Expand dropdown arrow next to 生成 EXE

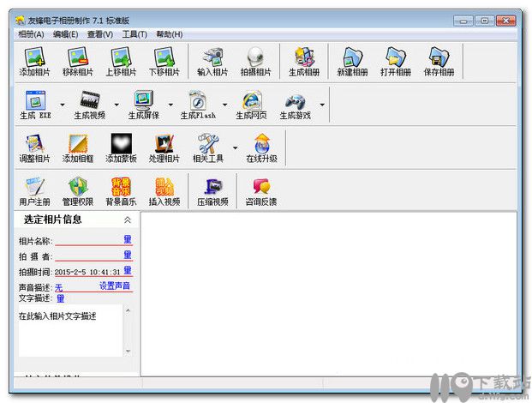tap(63, 105)
